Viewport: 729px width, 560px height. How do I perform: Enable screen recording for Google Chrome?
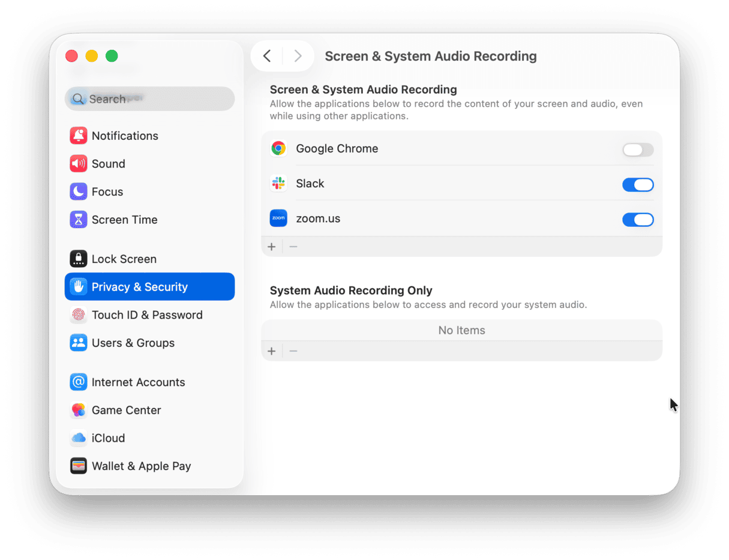tap(637, 149)
